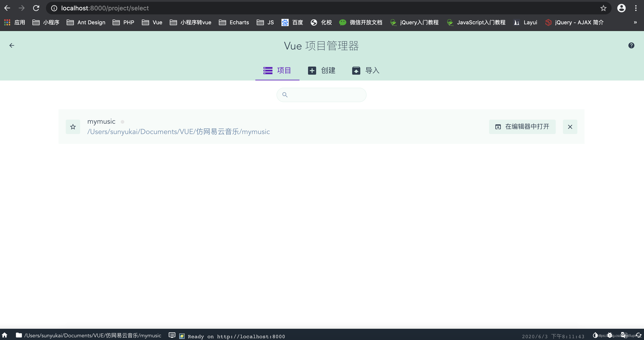Open the status bar log messages icon
This screenshot has width=644, height=340.
point(172,335)
